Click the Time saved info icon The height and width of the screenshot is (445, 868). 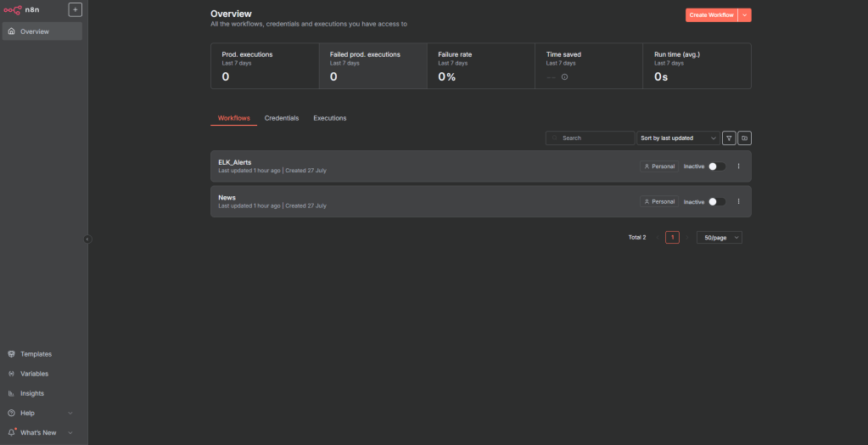pos(565,77)
